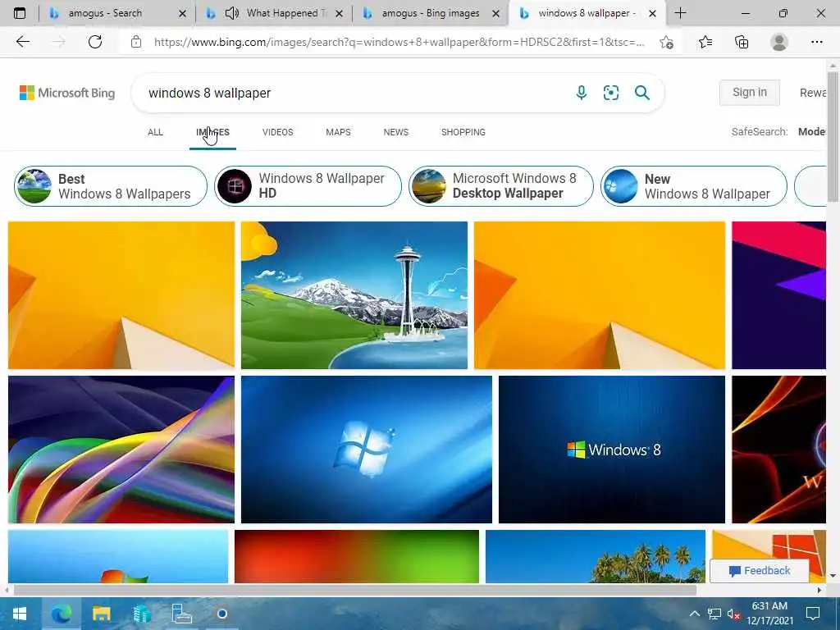Open the Rewards link
The height and width of the screenshot is (630, 840).
point(813,93)
